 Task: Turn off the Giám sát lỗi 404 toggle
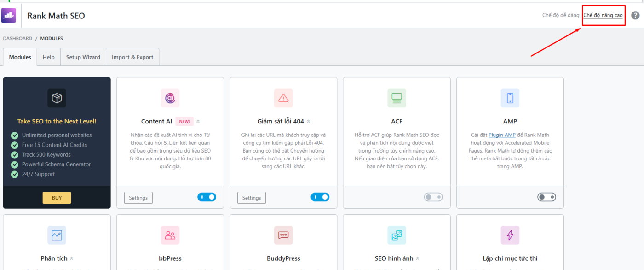click(x=320, y=197)
